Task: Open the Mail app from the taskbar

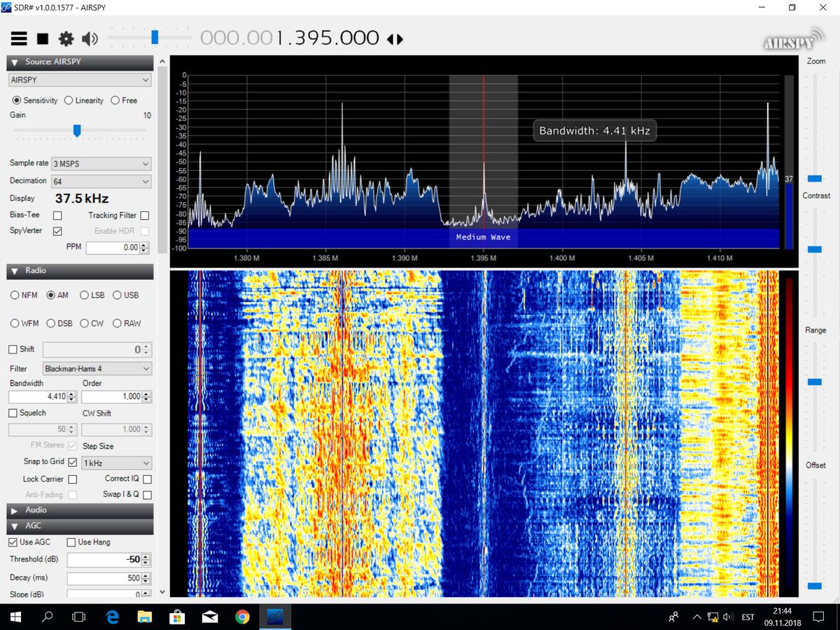Action: 210,617
